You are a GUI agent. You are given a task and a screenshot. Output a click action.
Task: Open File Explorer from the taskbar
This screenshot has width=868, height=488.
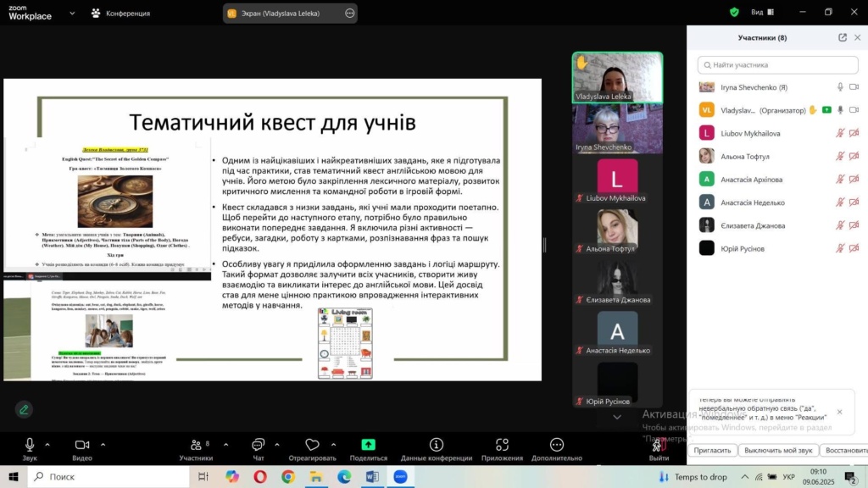pos(316,476)
